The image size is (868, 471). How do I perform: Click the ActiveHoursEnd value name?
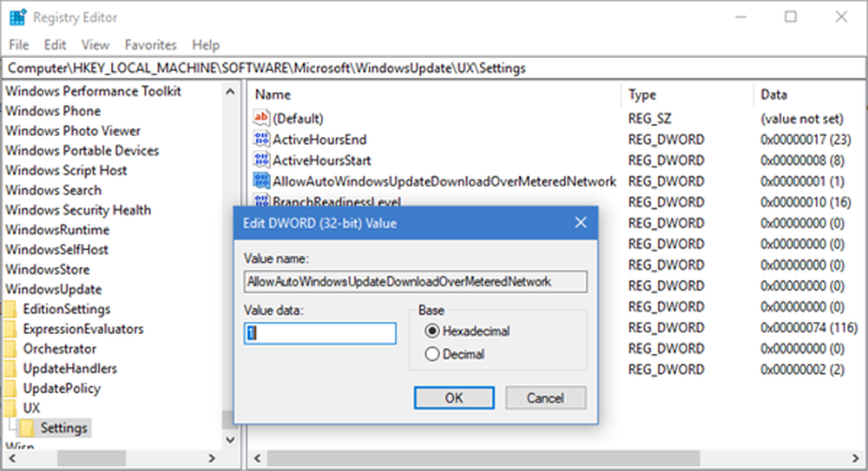tap(319, 139)
